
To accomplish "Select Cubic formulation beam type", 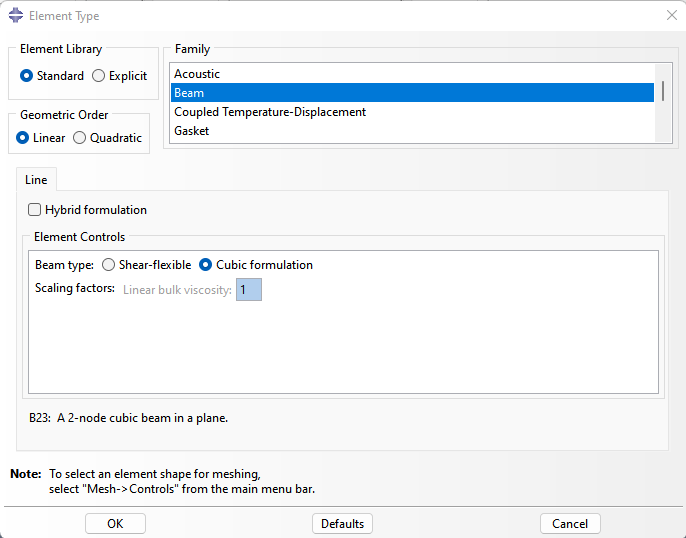I will [x=256, y=265].
